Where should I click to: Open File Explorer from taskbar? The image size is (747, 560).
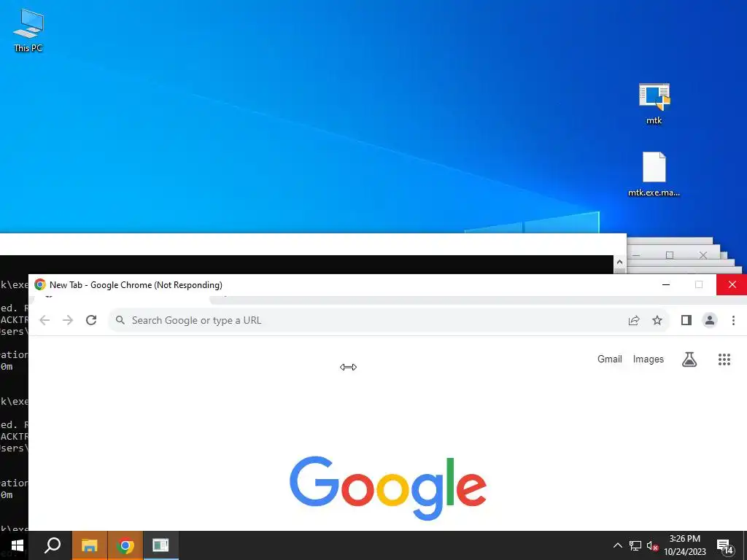(x=89, y=545)
